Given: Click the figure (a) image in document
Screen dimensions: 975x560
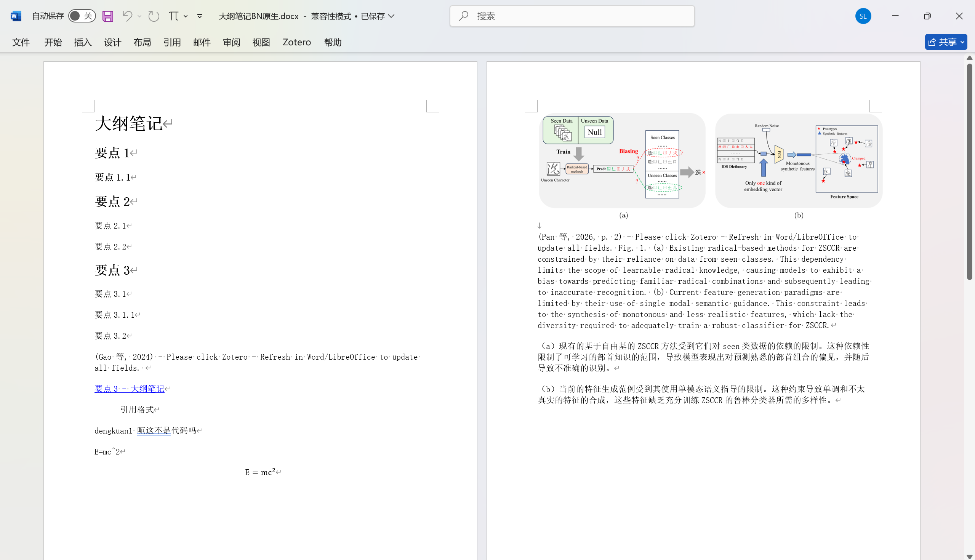Looking at the screenshot, I should (622, 160).
